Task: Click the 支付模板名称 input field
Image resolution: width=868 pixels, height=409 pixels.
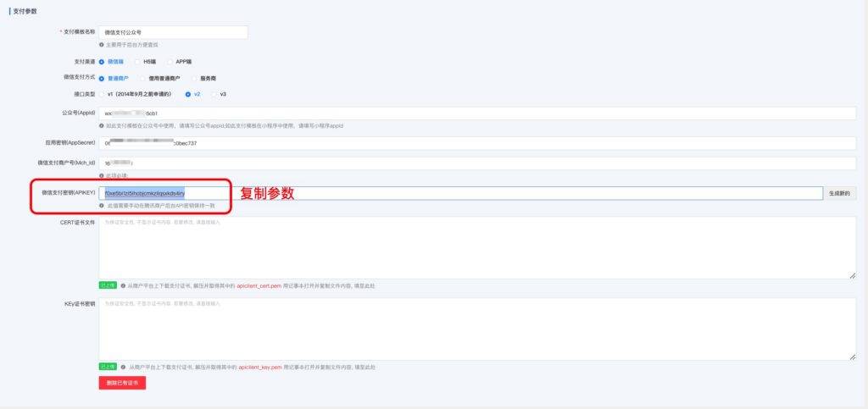Action: tap(173, 32)
